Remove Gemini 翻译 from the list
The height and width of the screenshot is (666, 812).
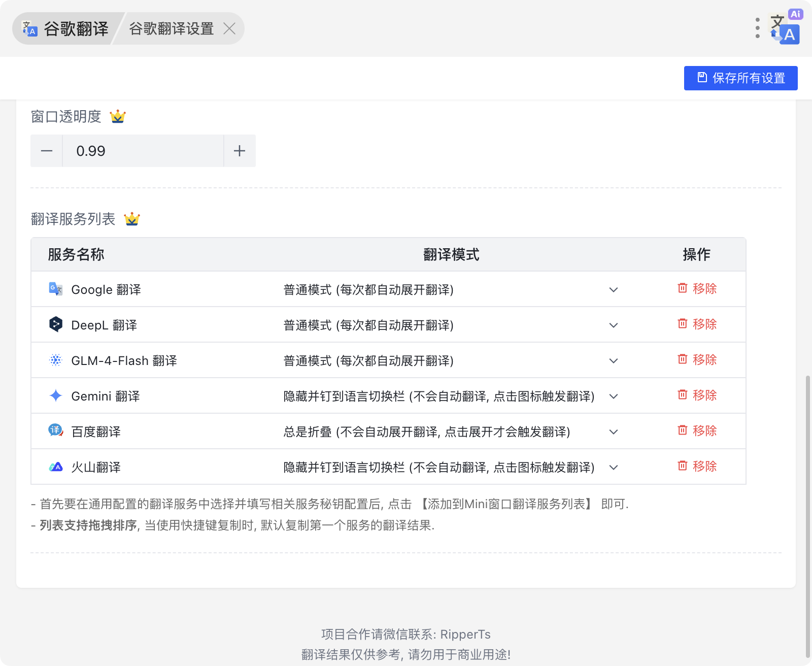click(x=697, y=395)
